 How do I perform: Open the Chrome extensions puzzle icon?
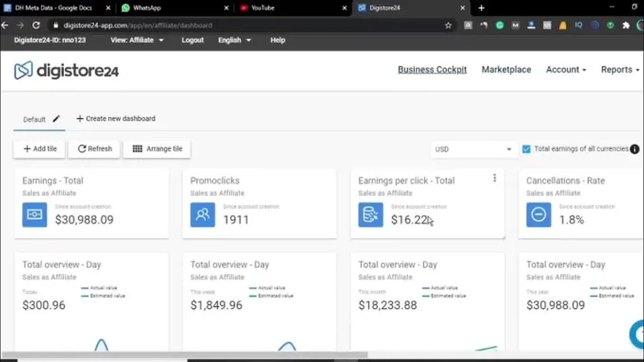tap(626, 25)
